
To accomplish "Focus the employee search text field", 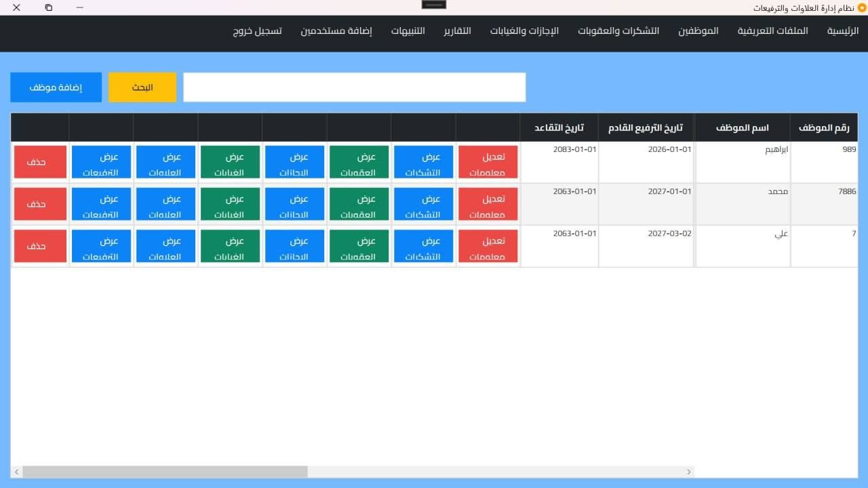I will pos(355,88).
